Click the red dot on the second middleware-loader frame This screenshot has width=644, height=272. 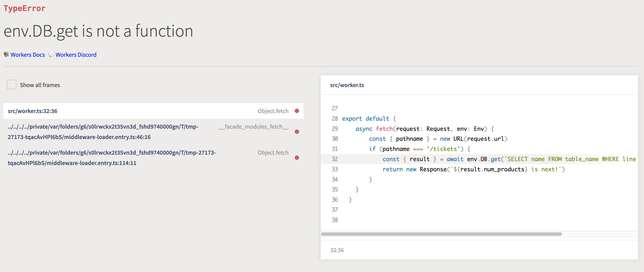point(297,158)
